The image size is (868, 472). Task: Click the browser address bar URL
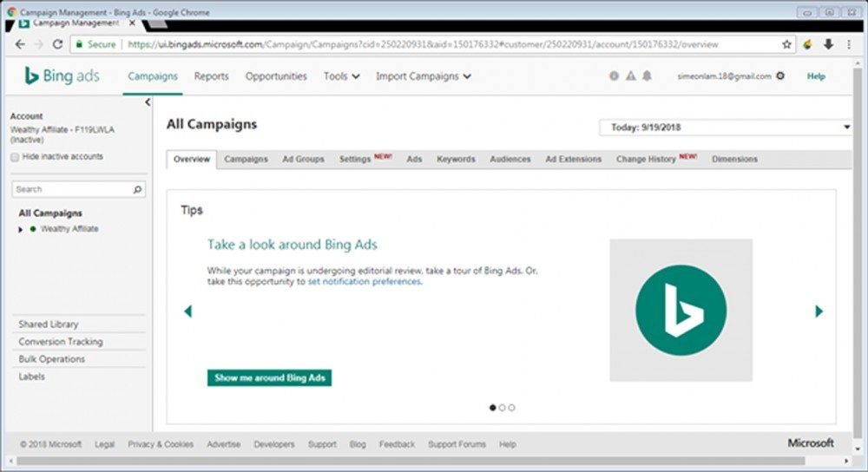[x=423, y=44]
